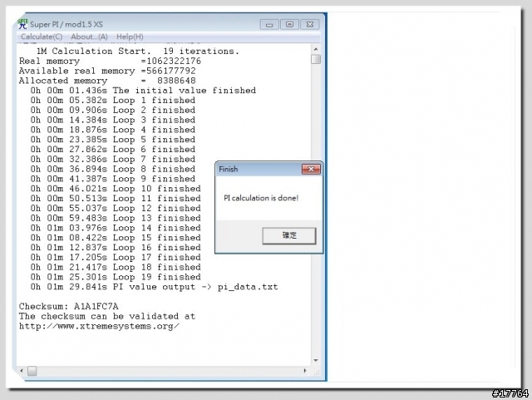Click the vertical scrollbar down arrow

point(316,360)
